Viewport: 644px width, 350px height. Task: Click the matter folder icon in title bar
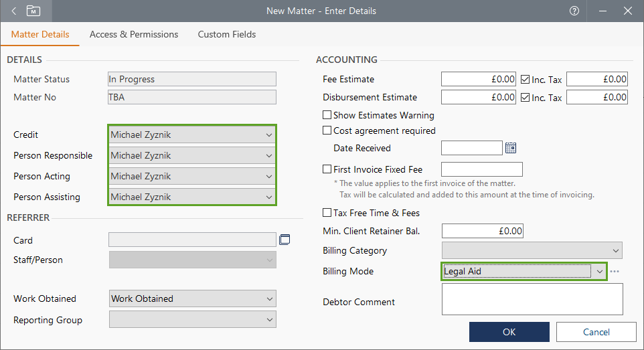pos(33,11)
